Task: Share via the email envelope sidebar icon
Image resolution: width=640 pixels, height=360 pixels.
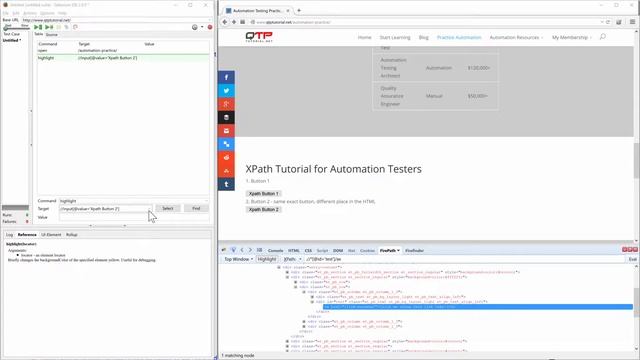Action: pyautogui.click(x=226, y=131)
